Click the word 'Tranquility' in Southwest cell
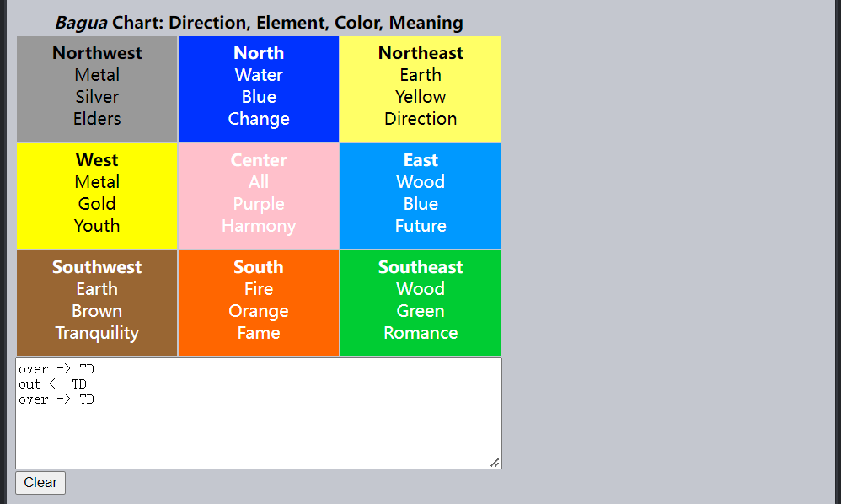Screen dimensions: 841x504 point(97,333)
